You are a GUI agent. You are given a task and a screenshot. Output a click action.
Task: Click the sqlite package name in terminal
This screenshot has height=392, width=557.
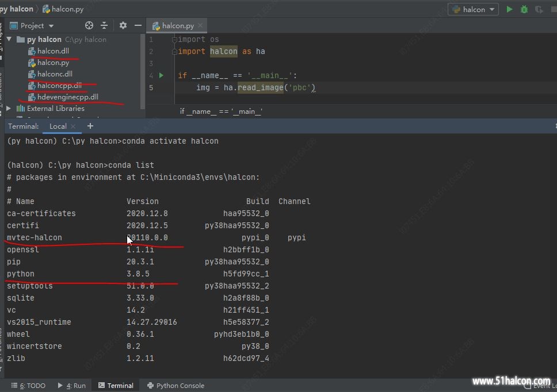click(x=21, y=298)
